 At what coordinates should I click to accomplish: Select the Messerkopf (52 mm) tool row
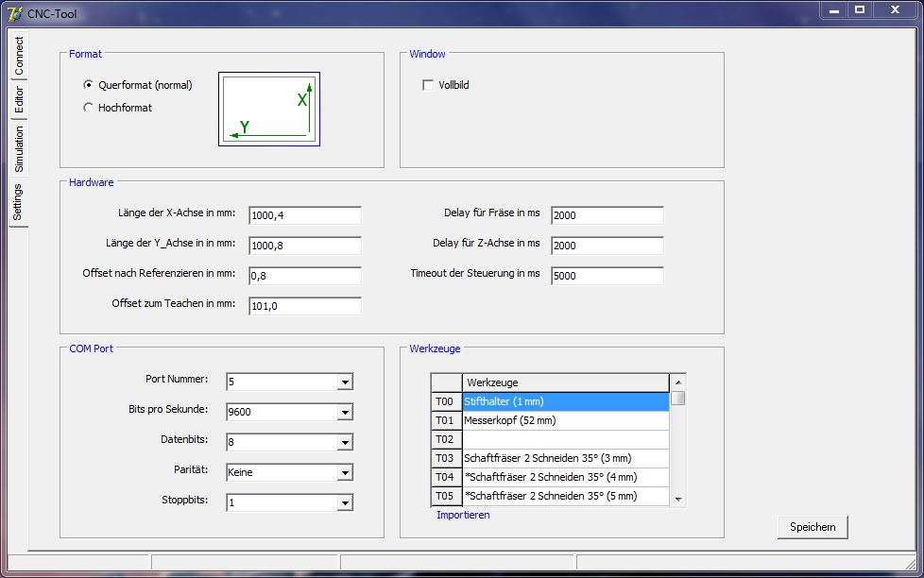[565, 420]
